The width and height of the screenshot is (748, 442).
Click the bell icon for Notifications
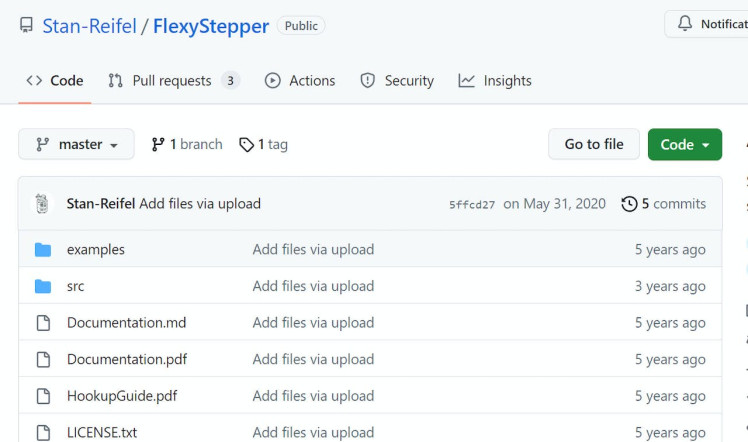(685, 24)
